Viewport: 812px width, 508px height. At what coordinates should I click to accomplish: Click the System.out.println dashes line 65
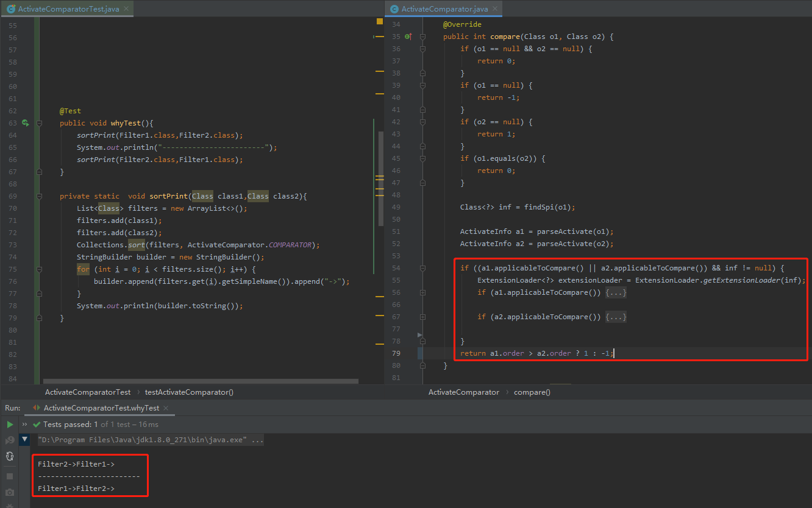177,147
